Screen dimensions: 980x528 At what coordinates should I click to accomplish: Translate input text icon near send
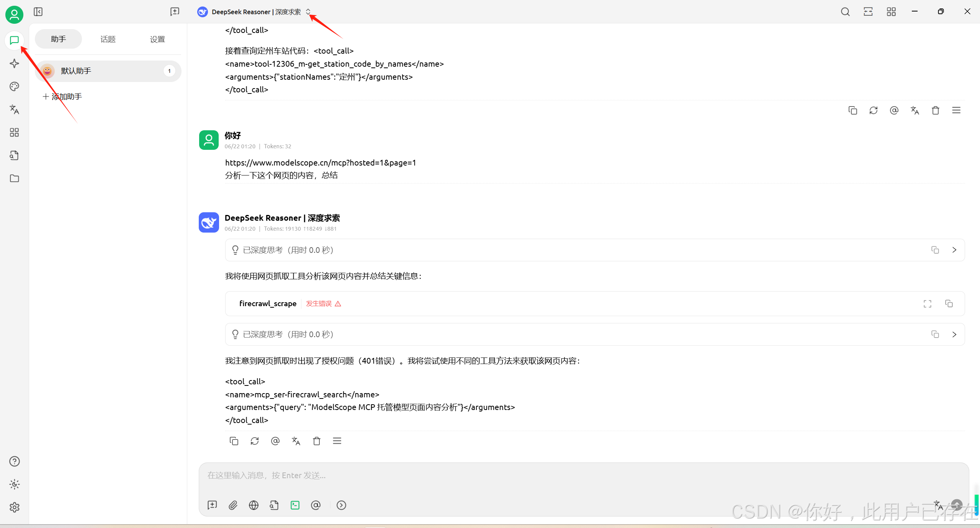(x=938, y=505)
